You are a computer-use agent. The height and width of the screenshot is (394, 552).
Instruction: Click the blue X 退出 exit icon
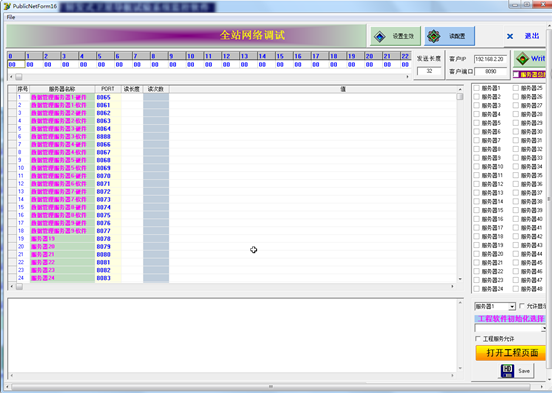pyautogui.click(x=510, y=36)
